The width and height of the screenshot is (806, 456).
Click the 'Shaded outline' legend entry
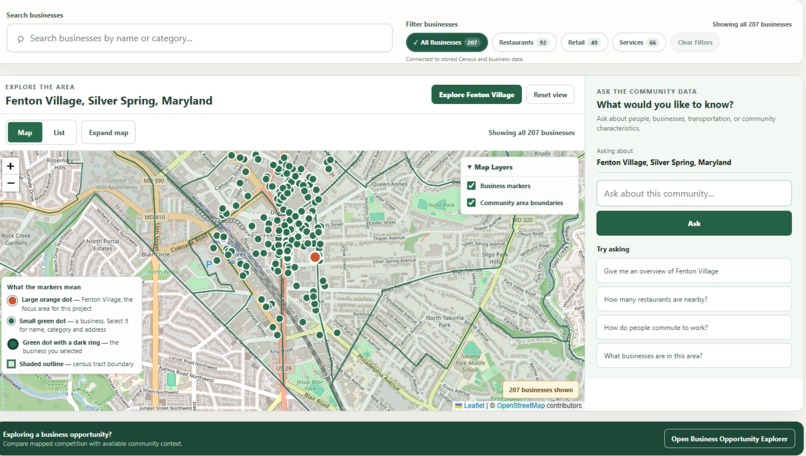pos(70,364)
